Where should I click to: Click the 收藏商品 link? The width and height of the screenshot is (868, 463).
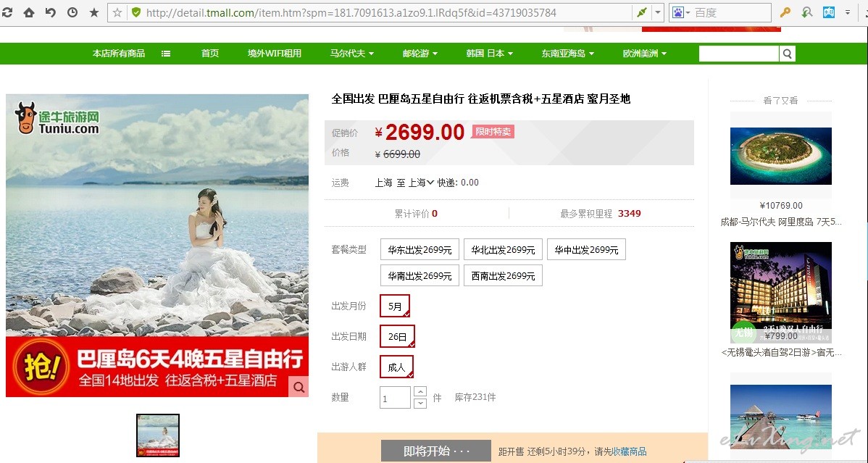(630, 451)
